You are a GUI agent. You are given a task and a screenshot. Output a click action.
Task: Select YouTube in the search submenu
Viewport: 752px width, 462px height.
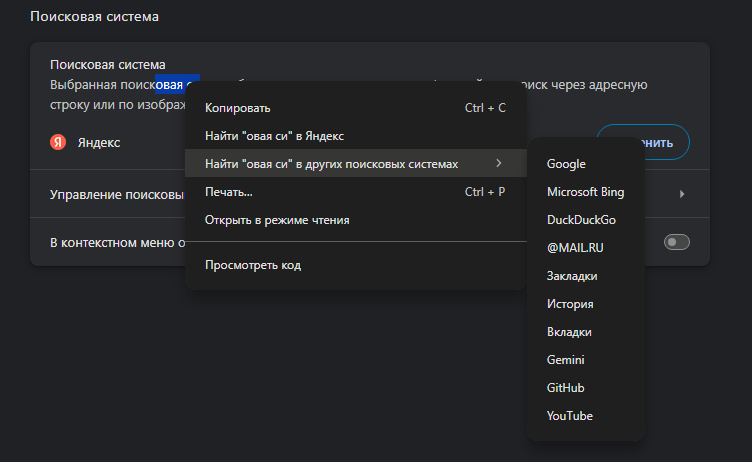click(x=569, y=416)
